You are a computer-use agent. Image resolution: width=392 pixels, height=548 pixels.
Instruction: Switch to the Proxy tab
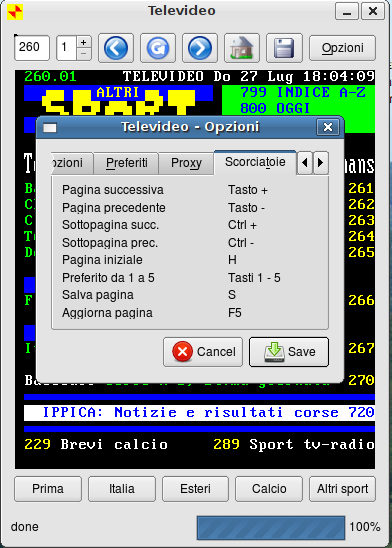click(186, 163)
